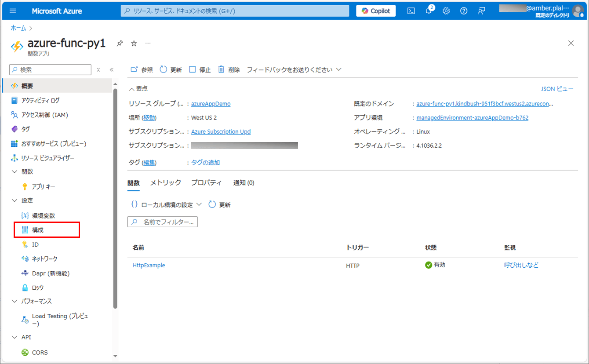Open Azure Subscription Upd link

(x=221, y=131)
